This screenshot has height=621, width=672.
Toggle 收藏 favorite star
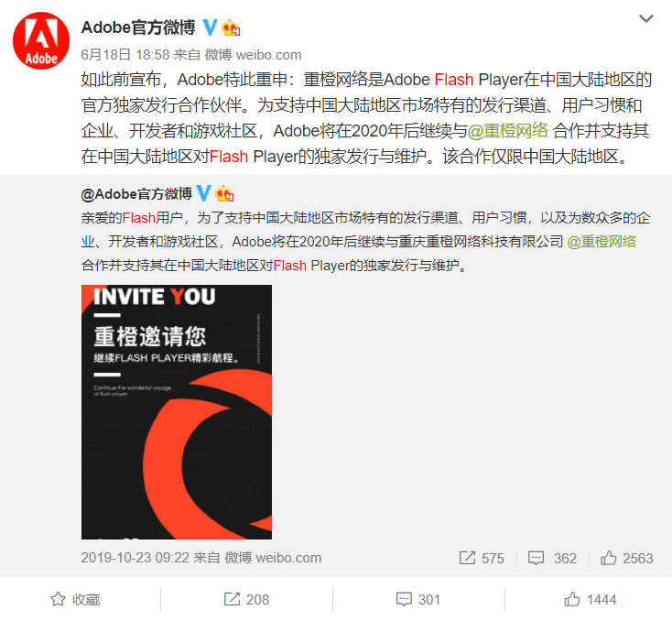pyautogui.click(x=75, y=599)
